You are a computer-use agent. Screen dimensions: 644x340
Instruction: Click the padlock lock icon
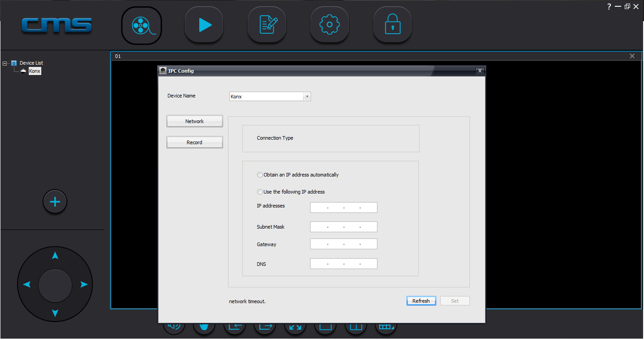pyautogui.click(x=393, y=25)
